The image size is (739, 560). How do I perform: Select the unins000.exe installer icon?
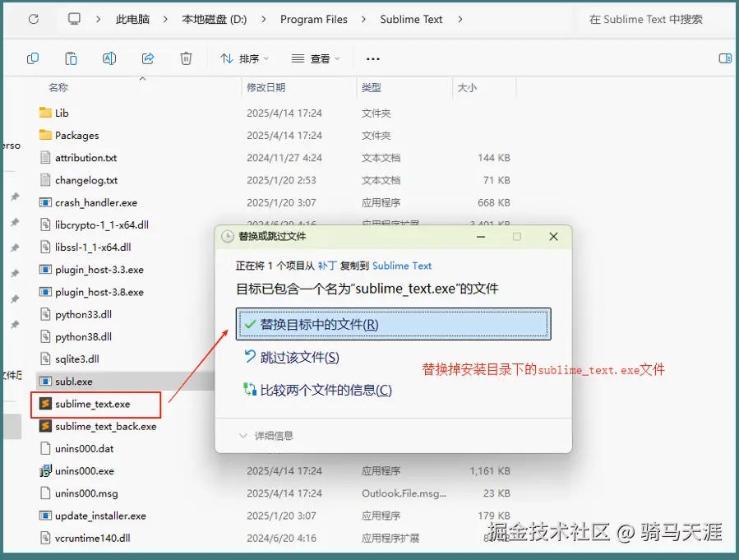tap(45, 471)
